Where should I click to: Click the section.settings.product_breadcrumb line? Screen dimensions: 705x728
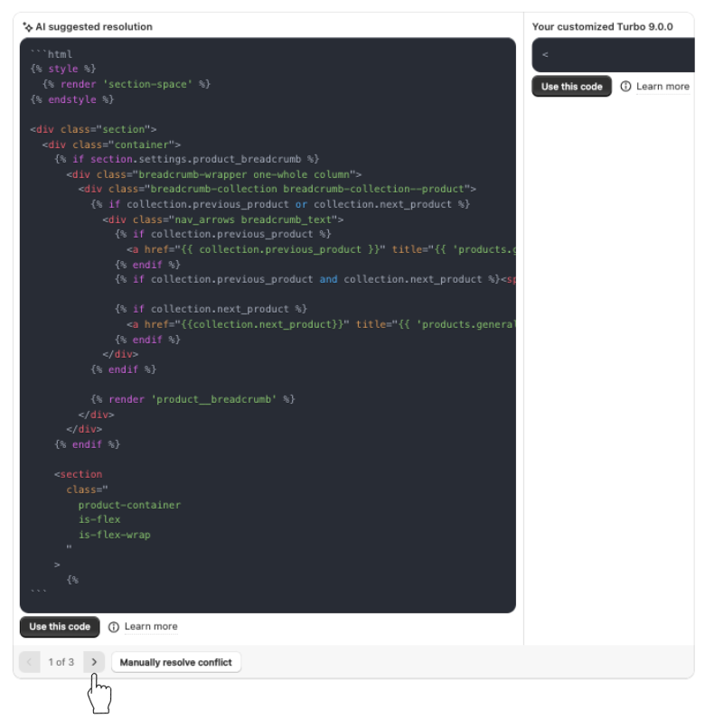click(187, 159)
